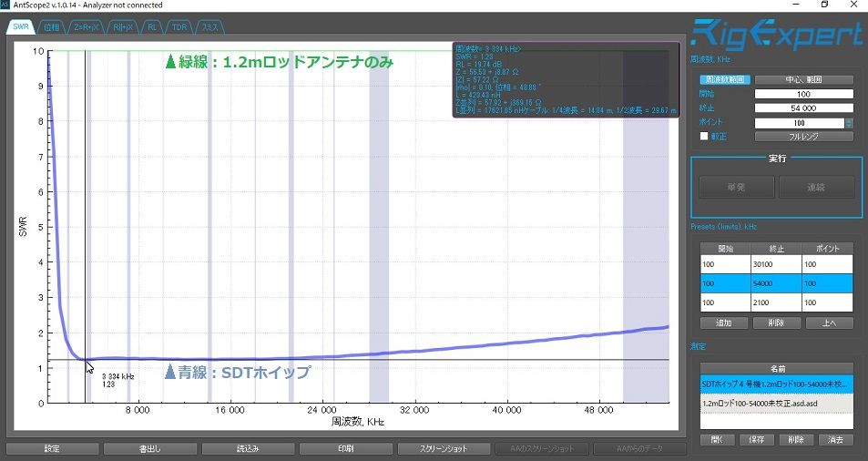Click the 書出し export button

150,449
